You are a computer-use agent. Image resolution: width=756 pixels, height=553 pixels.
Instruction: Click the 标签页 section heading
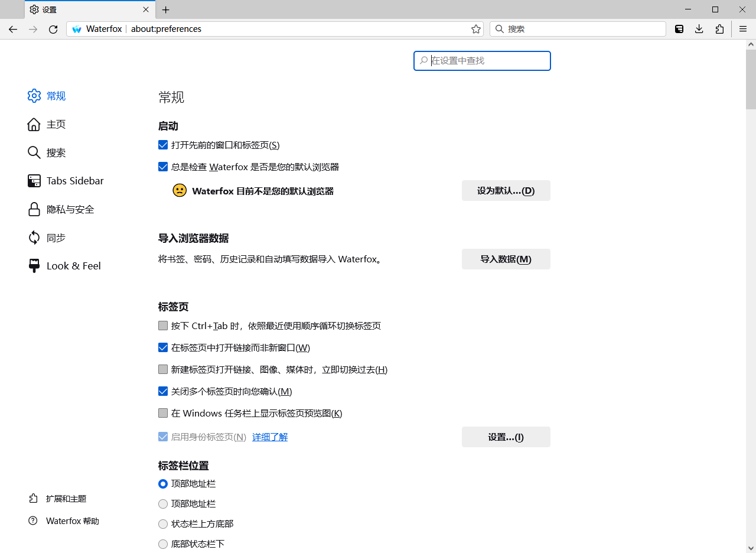[x=174, y=307]
